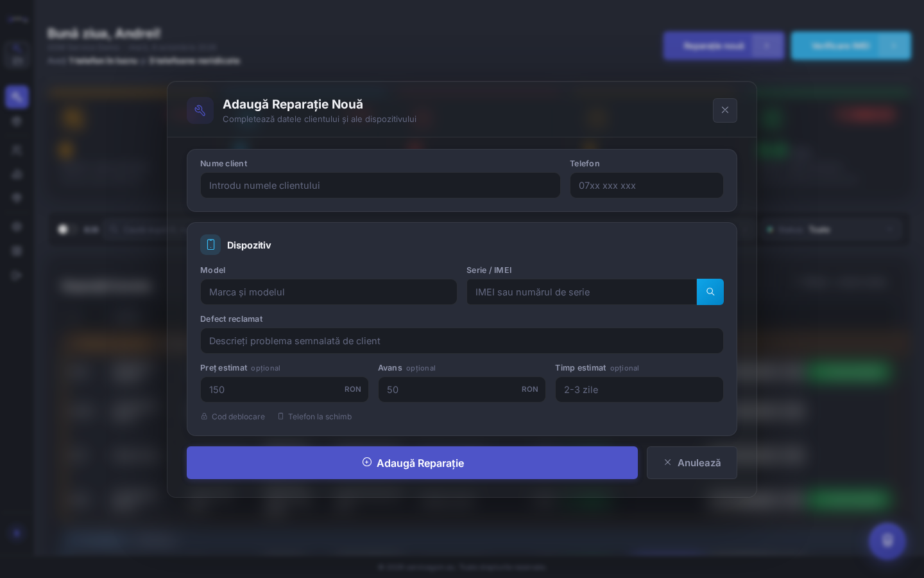The width and height of the screenshot is (924, 578).
Task: Click the Preț estimat input
Action: pos(284,390)
